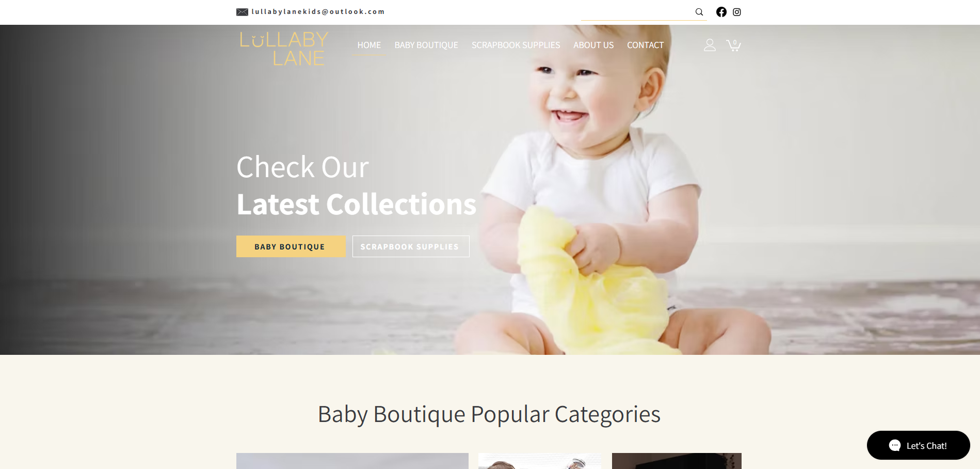Open the user account icon
980x469 pixels.
710,45
